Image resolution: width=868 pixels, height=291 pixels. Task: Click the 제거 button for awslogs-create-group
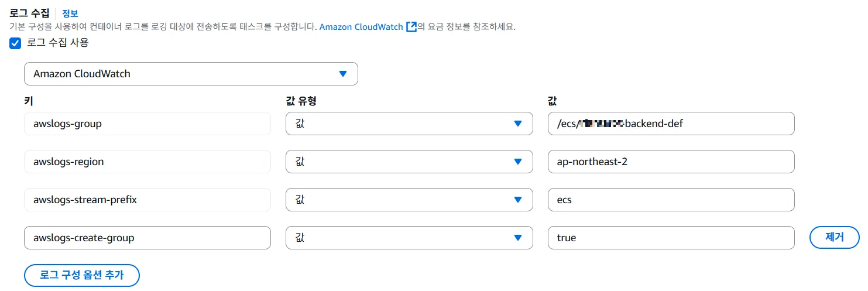835,238
